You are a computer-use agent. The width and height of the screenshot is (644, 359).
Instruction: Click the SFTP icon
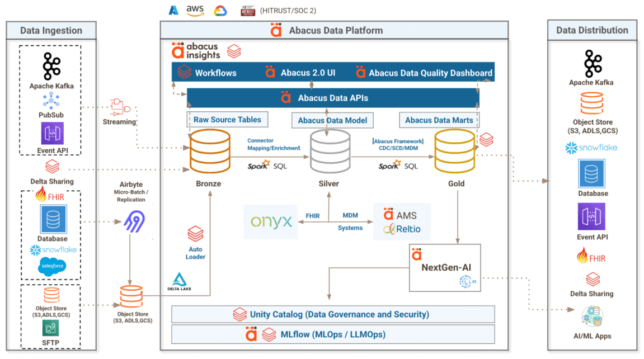point(50,328)
